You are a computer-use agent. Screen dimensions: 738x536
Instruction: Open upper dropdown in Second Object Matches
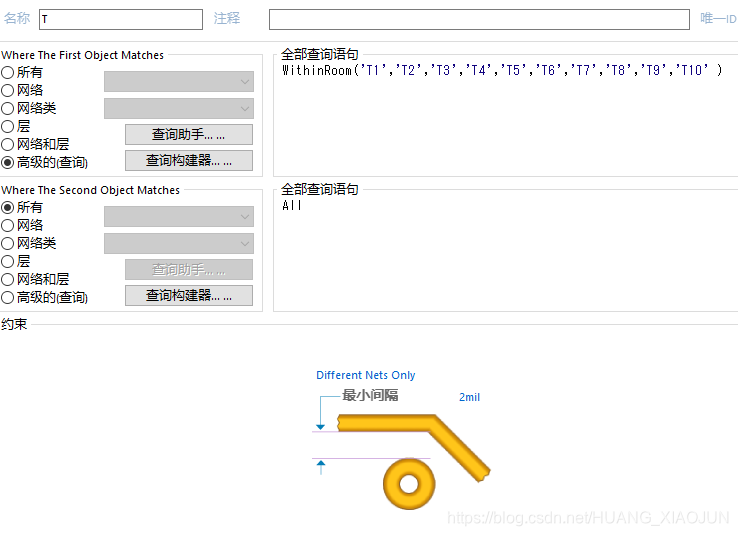[x=179, y=216]
